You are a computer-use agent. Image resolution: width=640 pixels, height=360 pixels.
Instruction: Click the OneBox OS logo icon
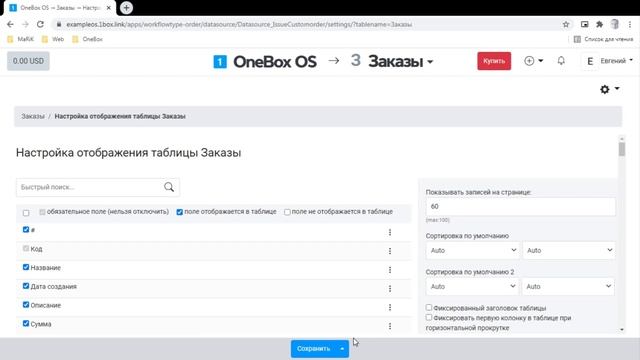pyautogui.click(x=220, y=62)
